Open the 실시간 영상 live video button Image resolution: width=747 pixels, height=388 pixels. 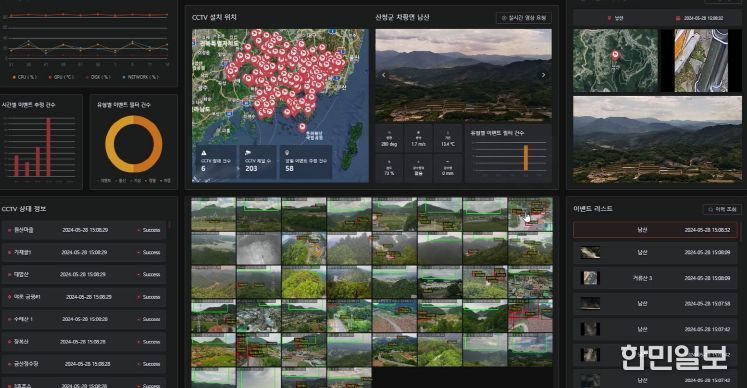(x=524, y=18)
